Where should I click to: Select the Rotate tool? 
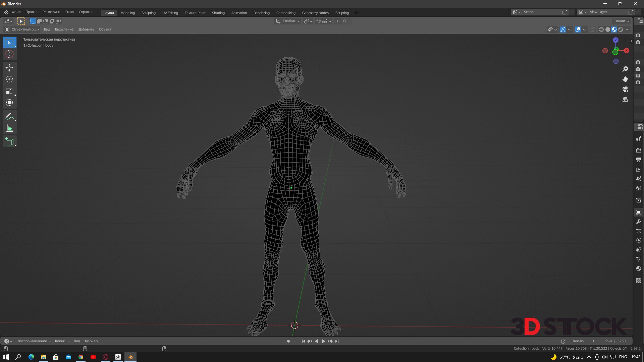pos(9,79)
